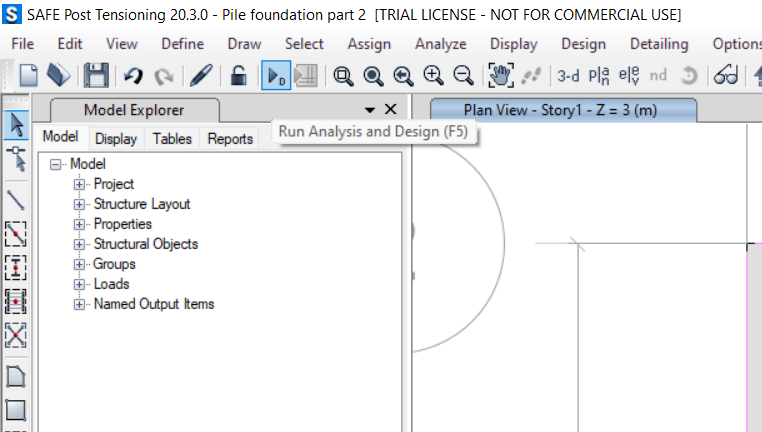Switch to elevation view

click(629, 76)
